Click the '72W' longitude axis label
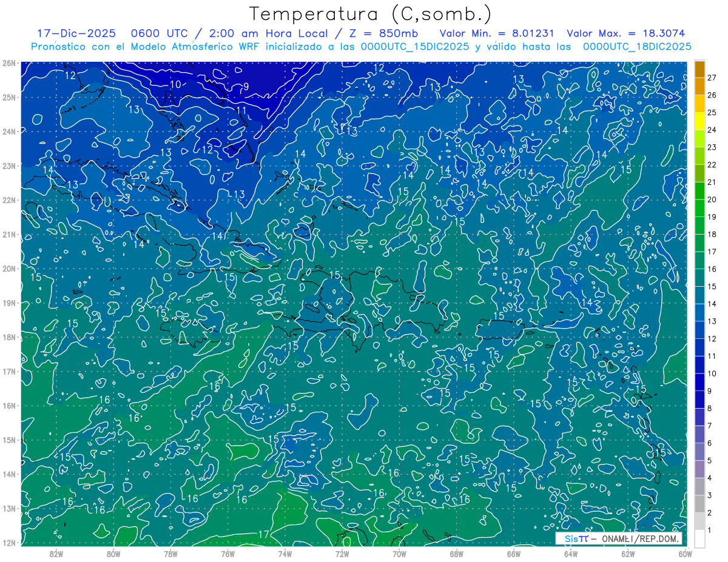This screenshot has width=728, height=562. point(342,553)
